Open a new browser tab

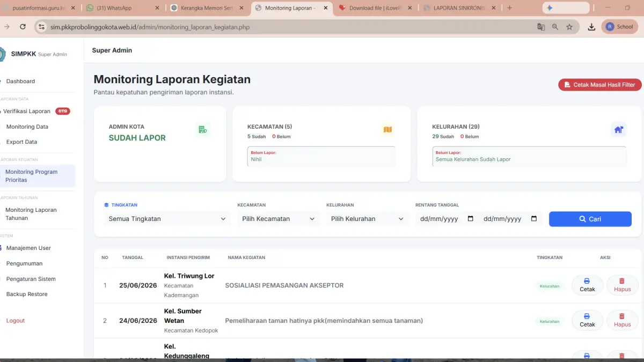[509, 8]
